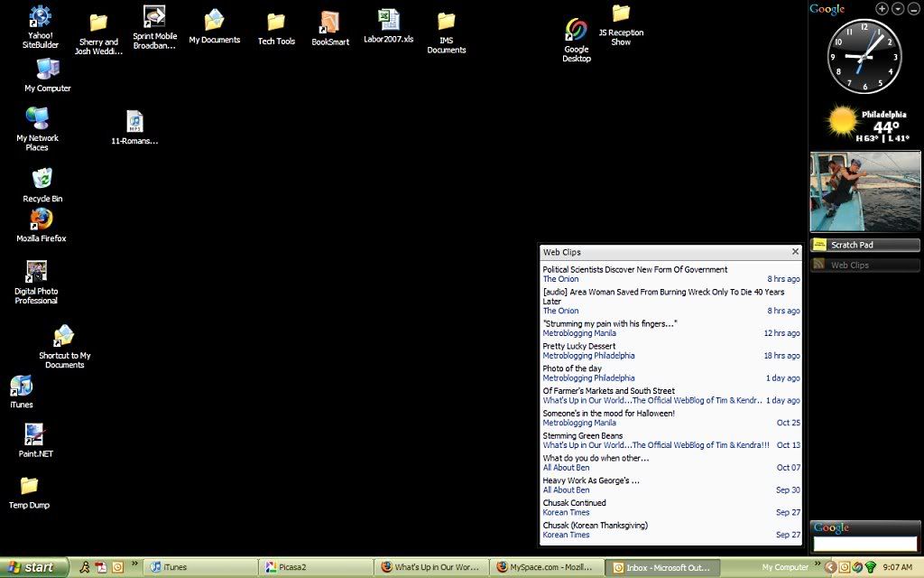This screenshot has width=924, height=578.
Task: Launch BookSmart desktop shortcut
Action: coord(330,28)
